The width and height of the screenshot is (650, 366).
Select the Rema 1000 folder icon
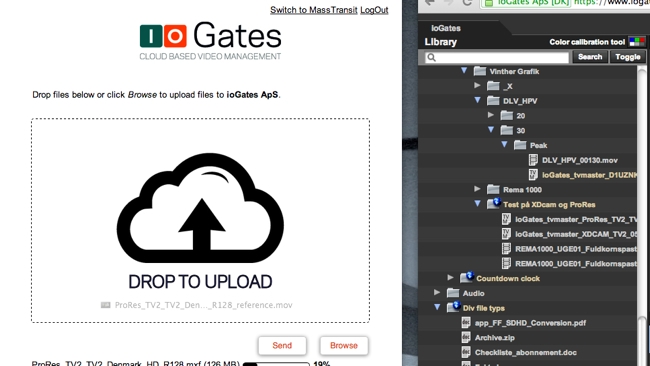pos(493,189)
